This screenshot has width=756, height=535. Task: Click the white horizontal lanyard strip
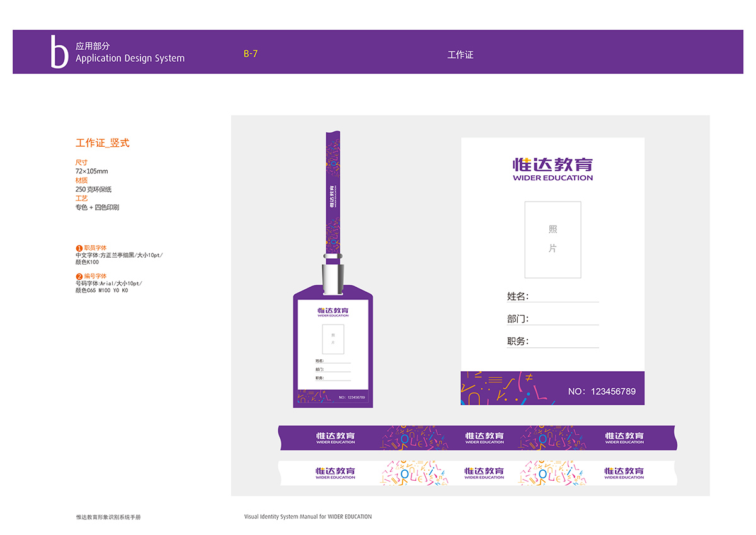[477, 473]
